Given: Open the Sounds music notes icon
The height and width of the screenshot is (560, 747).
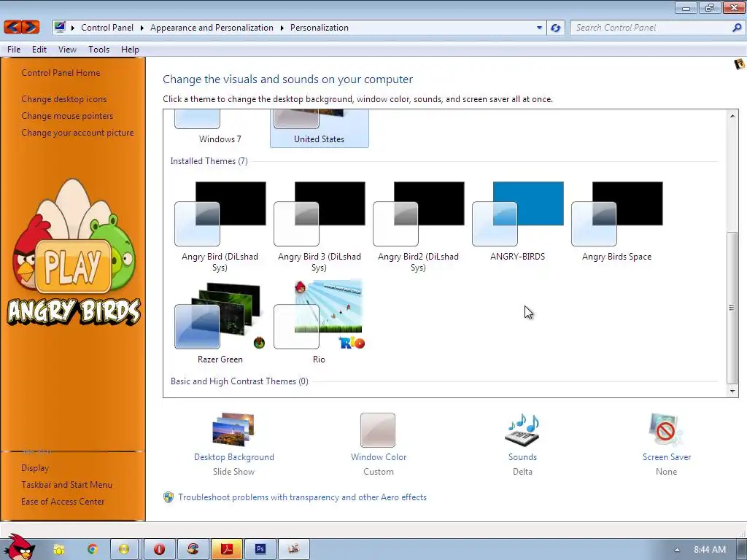Looking at the screenshot, I should (x=522, y=430).
